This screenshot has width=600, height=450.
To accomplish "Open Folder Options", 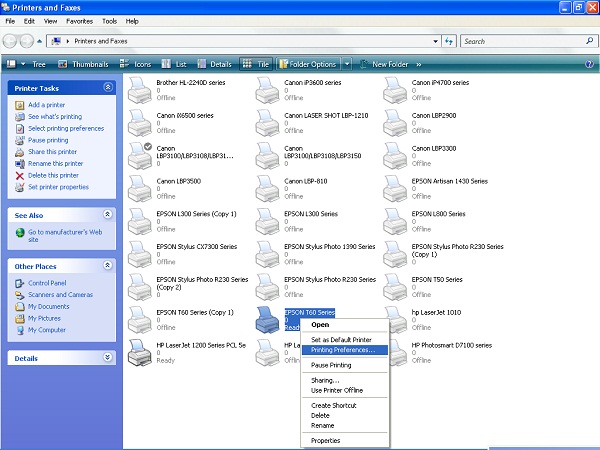I will [x=308, y=64].
